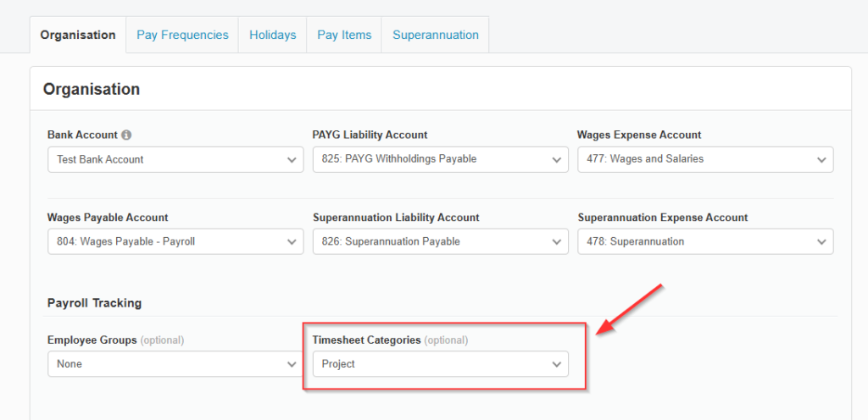Click the Timesheet Categories field label
Image resolution: width=868 pixels, height=420 pixels.
pos(366,340)
